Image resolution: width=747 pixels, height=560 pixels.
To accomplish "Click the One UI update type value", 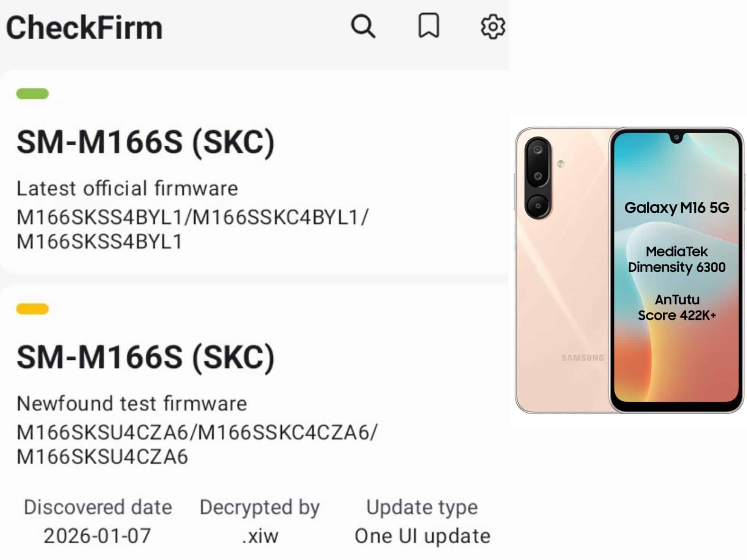I will click(422, 536).
